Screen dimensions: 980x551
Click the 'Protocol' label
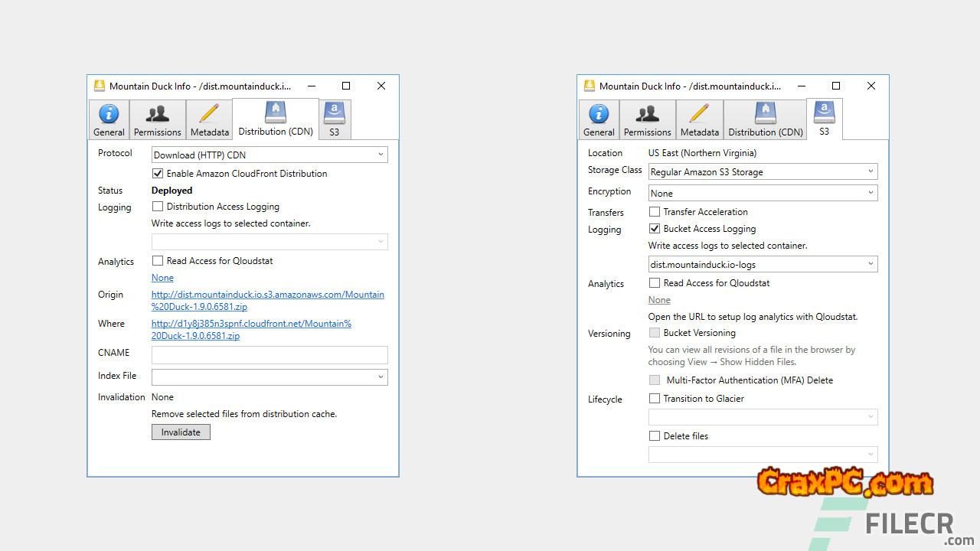tap(115, 153)
